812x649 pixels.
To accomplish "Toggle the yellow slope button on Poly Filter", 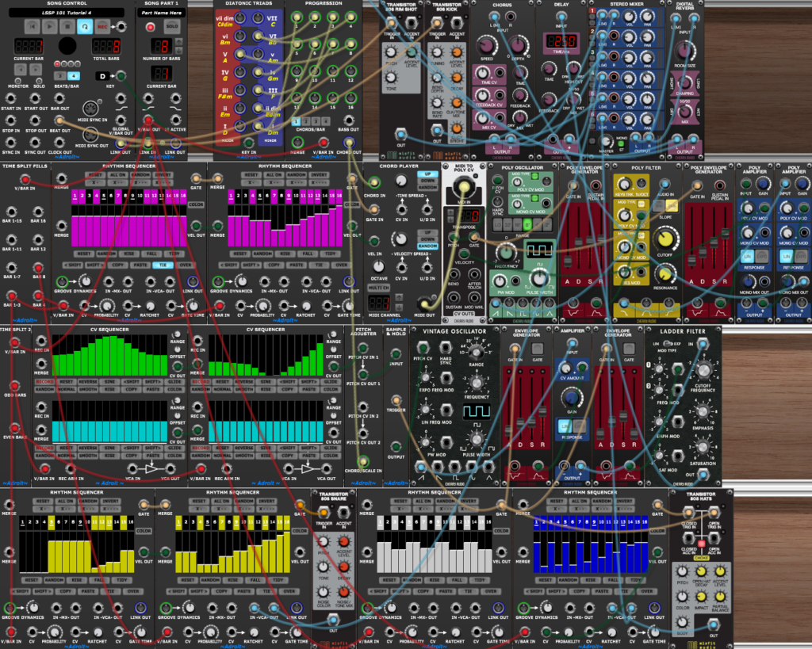I will click(x=672, y=205).
